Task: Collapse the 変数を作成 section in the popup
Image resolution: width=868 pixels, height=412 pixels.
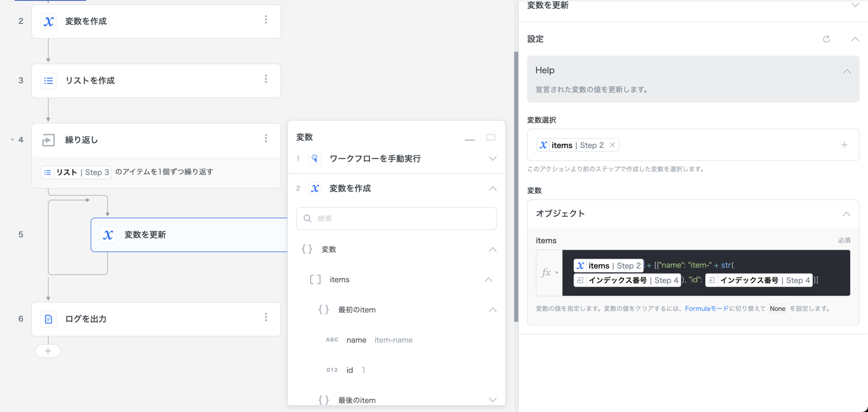Action: click(492, 189)
